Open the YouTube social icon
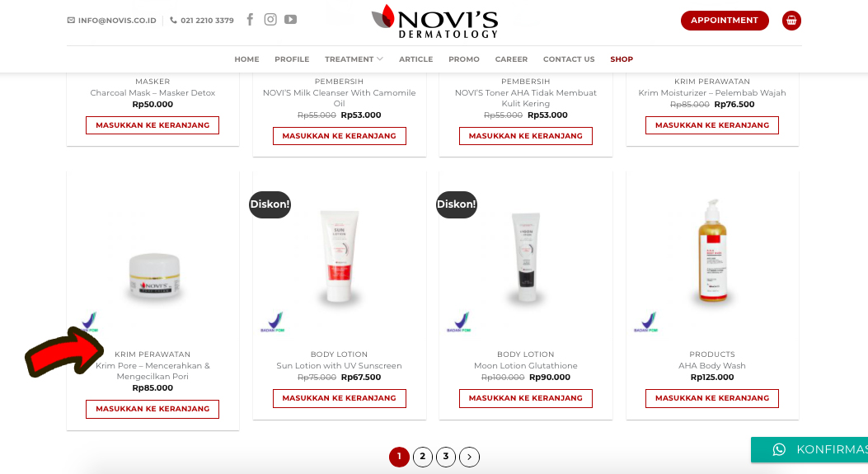 tap(291, 20)
